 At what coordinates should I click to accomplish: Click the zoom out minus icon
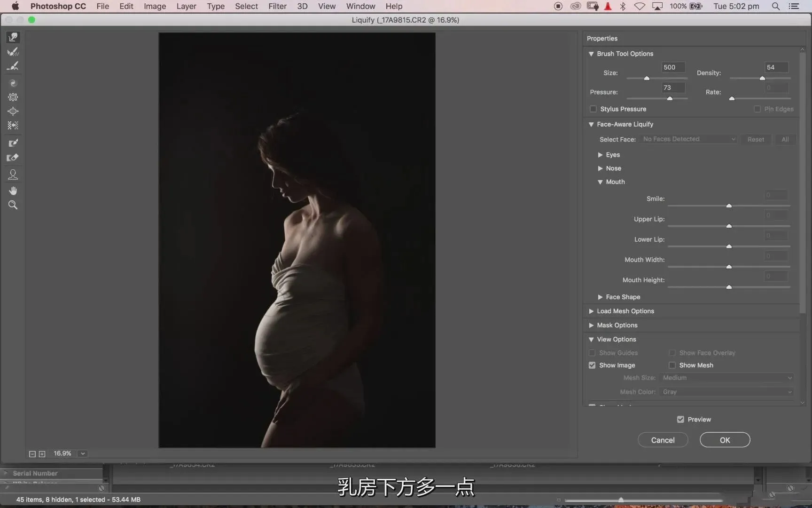[32, 454]
